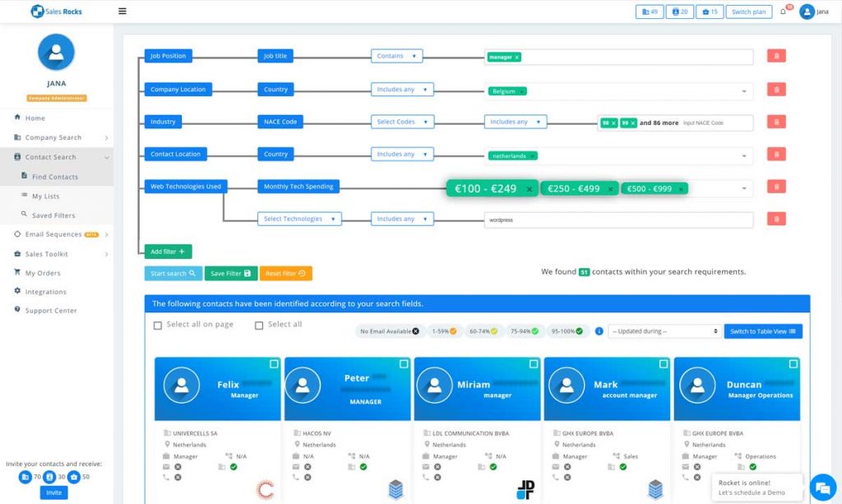The image size is (842, 504).
Task: Open Saved Filters in the sidebar
Action: (x=53, y=215)
